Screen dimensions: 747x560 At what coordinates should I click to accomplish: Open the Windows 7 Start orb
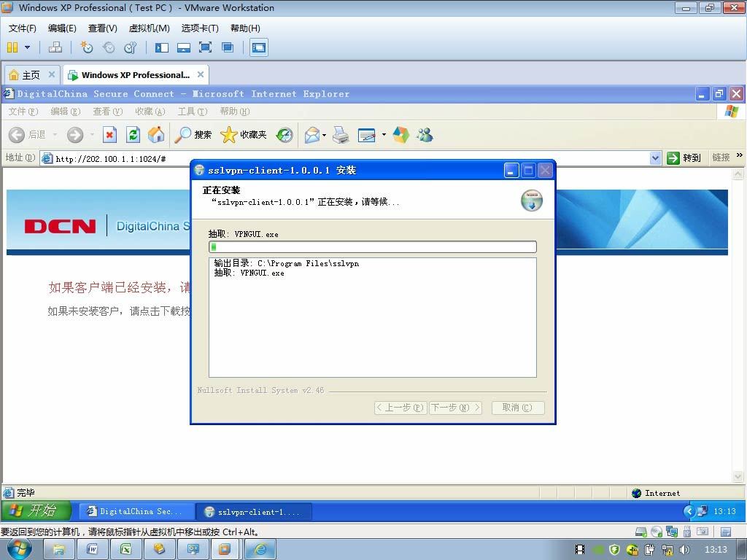point(19,549)
